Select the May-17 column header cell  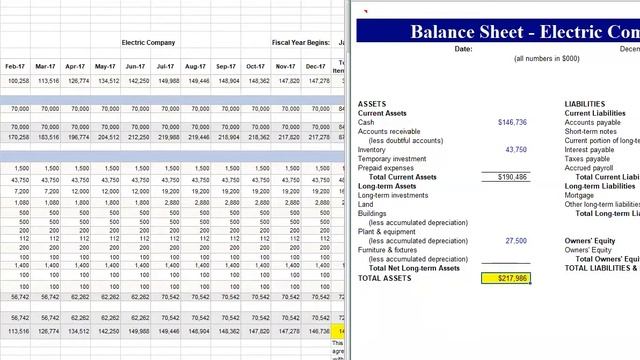[x=105, y=67]
